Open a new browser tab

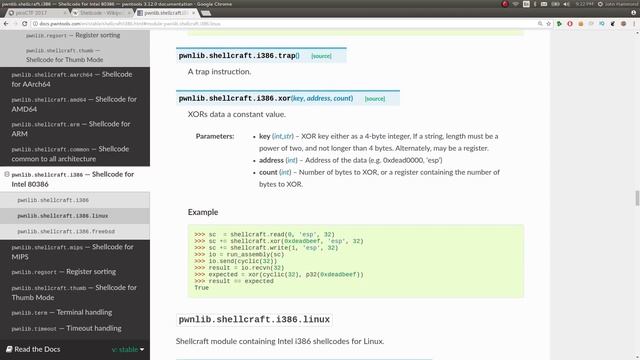click(206, 13)
